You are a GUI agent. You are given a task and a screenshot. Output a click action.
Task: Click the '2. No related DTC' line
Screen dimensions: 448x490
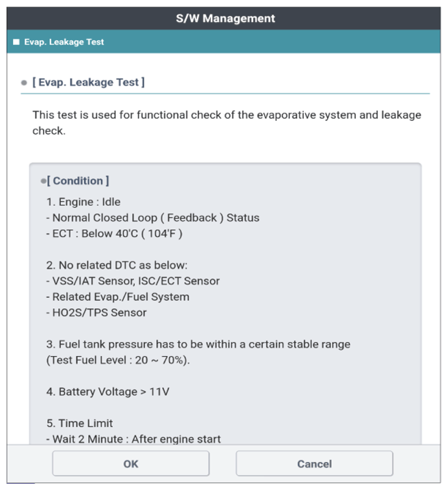(117, 265)
